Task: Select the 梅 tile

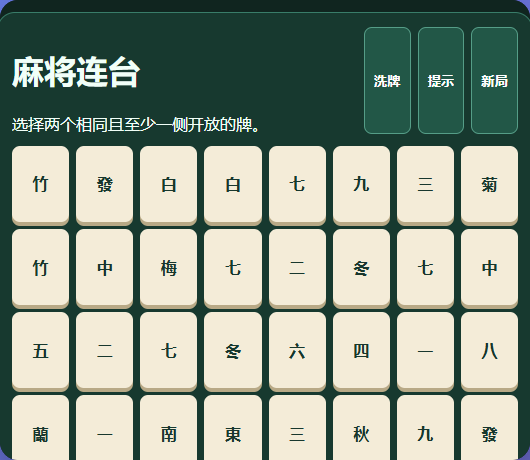Action: (x=169, y=268)
